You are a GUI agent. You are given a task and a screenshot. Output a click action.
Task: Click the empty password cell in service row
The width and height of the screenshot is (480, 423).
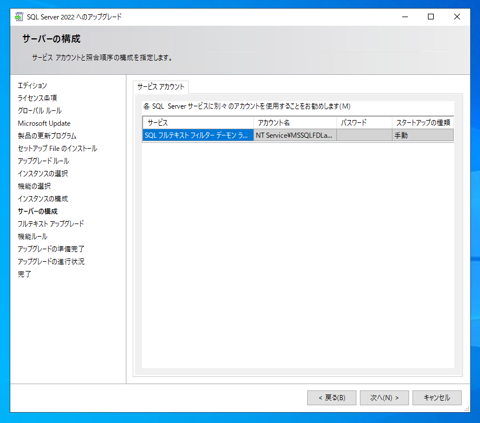(x=364, y=135)
